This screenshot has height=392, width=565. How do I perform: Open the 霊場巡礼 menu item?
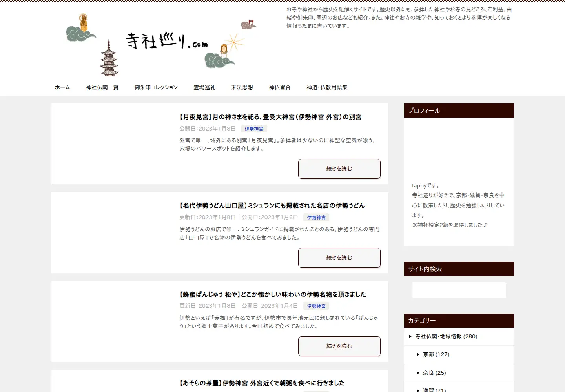pos(204,87)
